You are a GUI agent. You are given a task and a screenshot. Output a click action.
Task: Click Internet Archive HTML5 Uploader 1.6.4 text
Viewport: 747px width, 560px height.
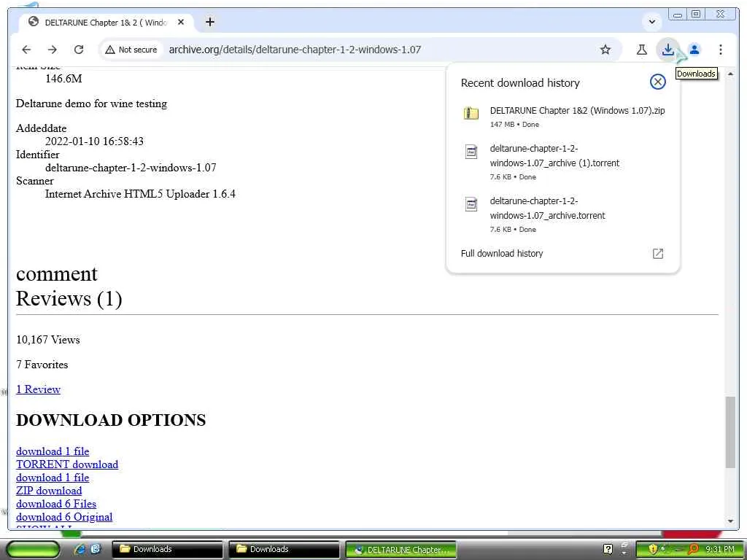click(x=140, y=194)
